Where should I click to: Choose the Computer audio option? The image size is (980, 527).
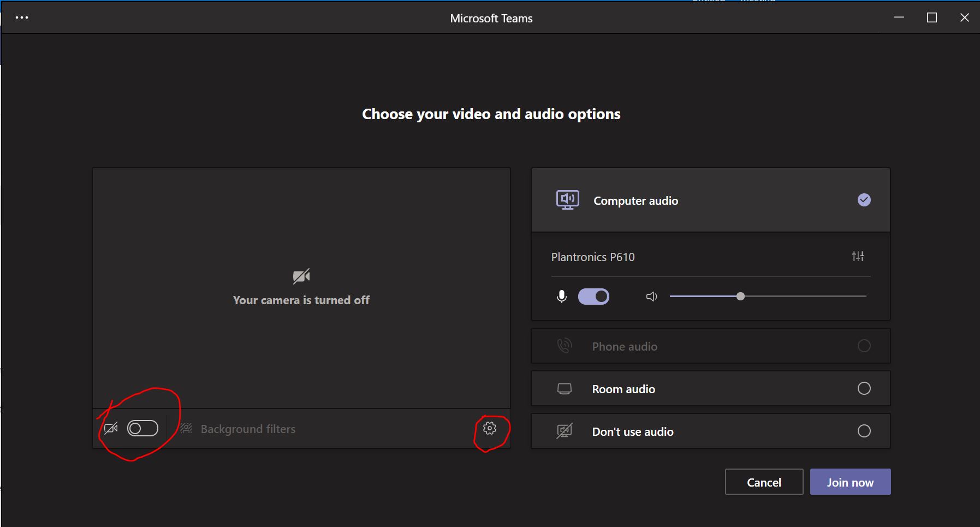711,200
